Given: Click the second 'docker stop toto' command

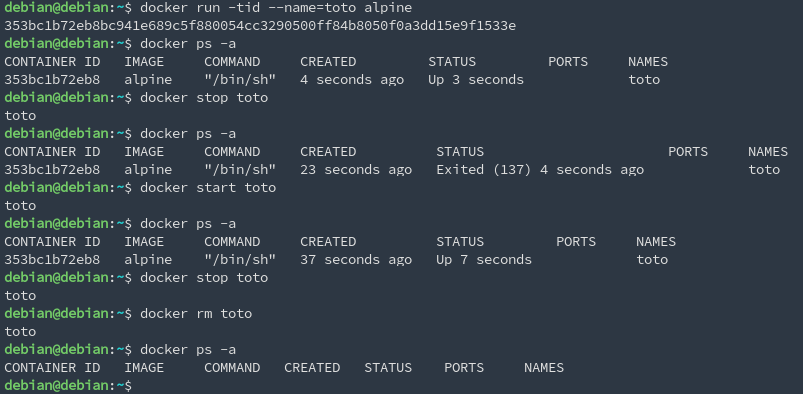Looking at the screenshot, I should tap(204, 277).
